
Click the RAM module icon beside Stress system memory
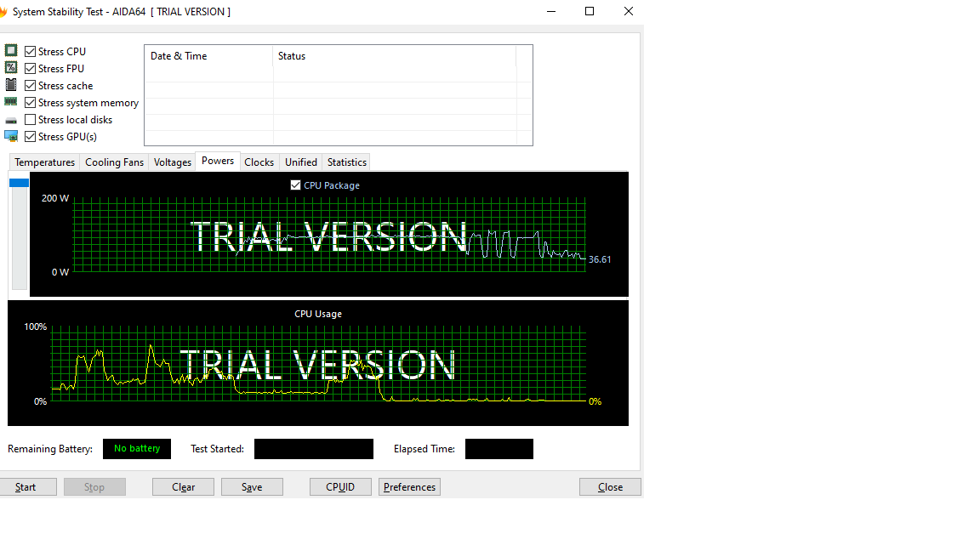[11, 101]
